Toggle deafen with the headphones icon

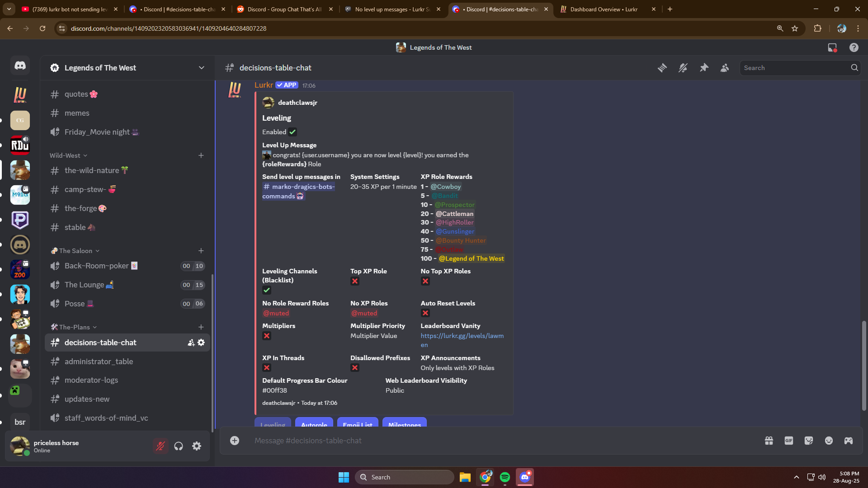179,446
